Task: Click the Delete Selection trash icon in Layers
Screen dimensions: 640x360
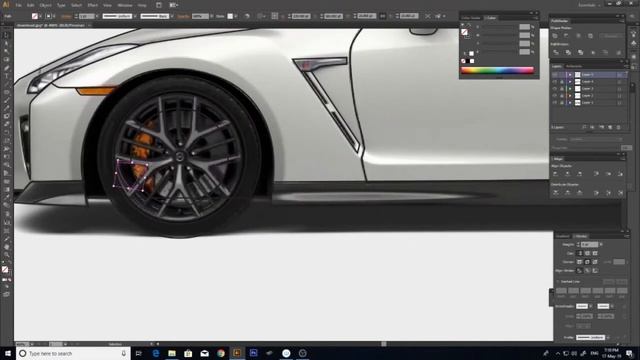Action: point(619,127)
